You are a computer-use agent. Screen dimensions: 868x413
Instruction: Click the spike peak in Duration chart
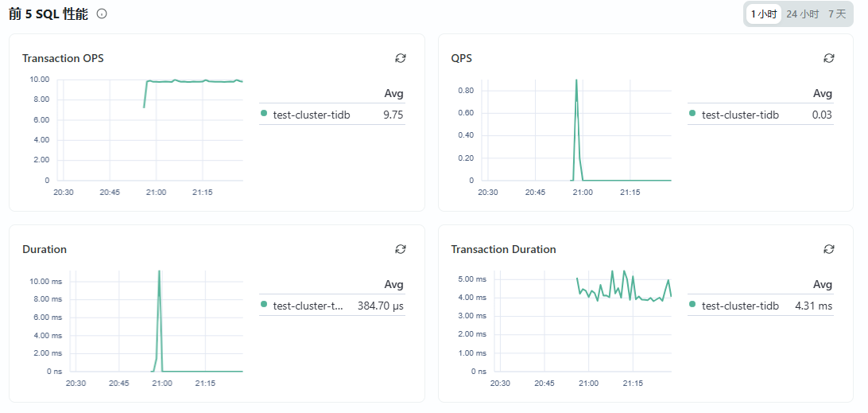tap(159, 271)
